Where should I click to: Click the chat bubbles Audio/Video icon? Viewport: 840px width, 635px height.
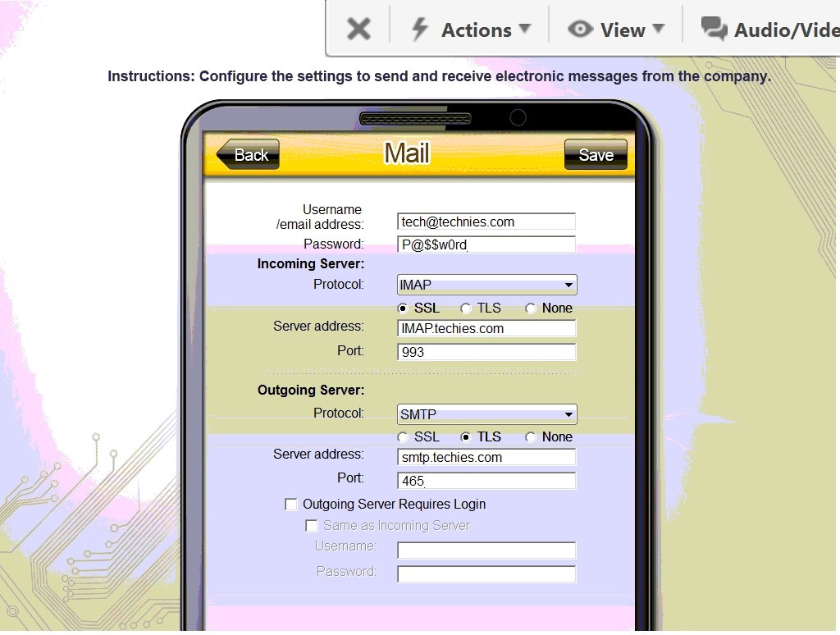714,29
